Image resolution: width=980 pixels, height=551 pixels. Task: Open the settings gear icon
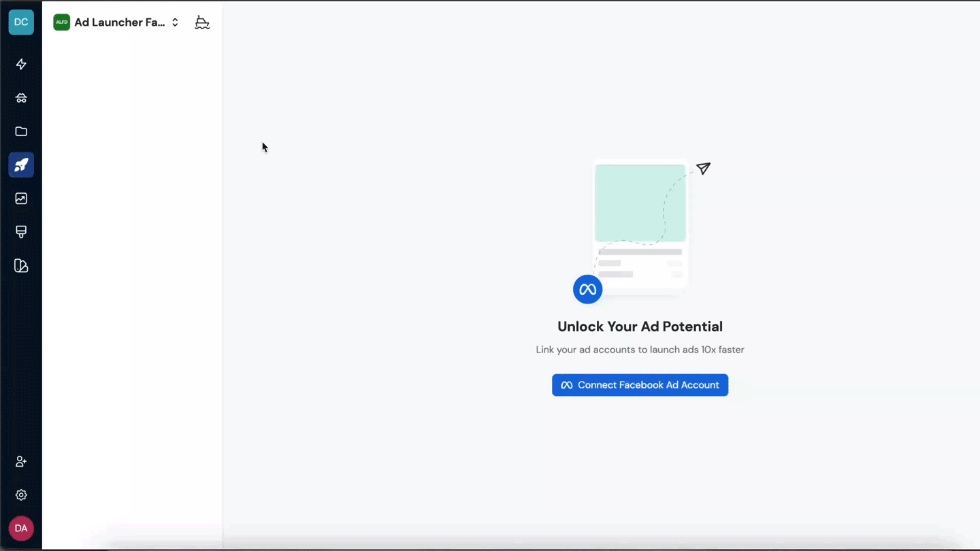pyautogui.click(x=21, y=495)
